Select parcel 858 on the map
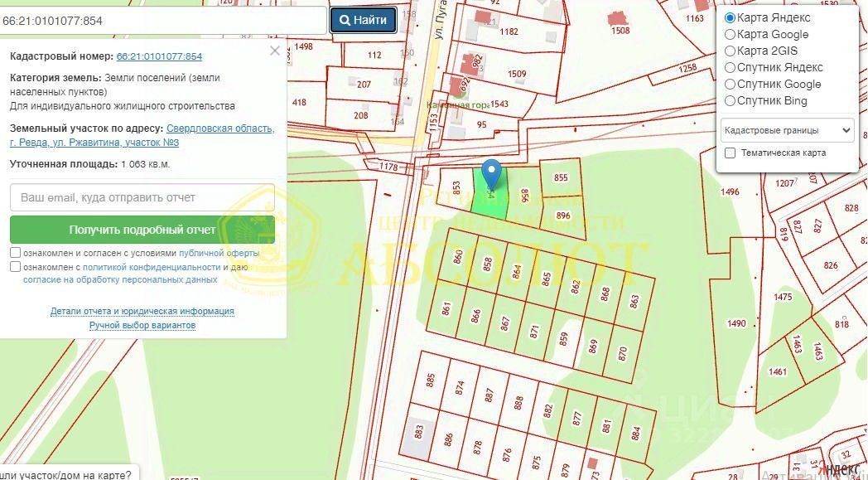Image resolution: width=868 pixels, height=480 pixels. (487, 264)
